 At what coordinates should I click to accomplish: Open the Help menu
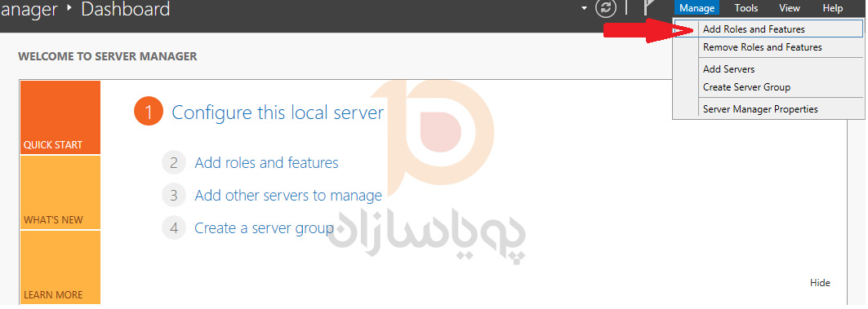(833, 8)
